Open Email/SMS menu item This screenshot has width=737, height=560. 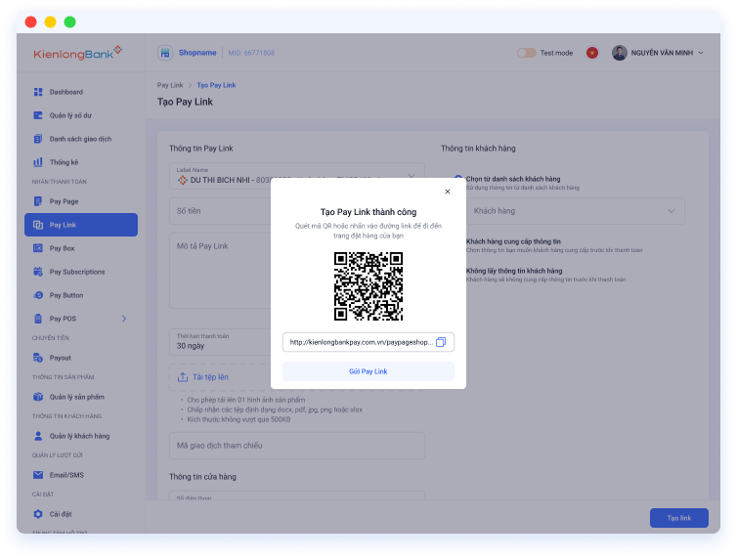tap(81, 475)
